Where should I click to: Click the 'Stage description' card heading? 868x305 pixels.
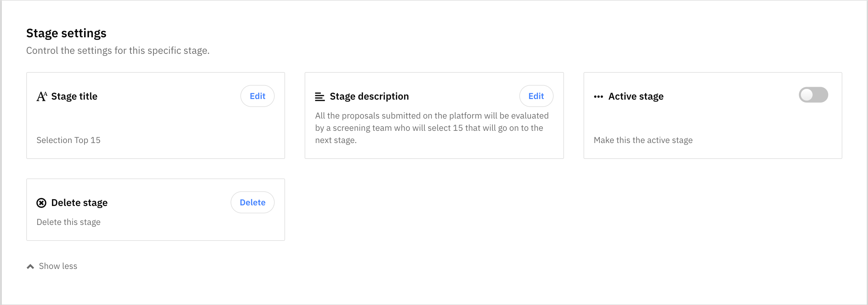point(369,96)
